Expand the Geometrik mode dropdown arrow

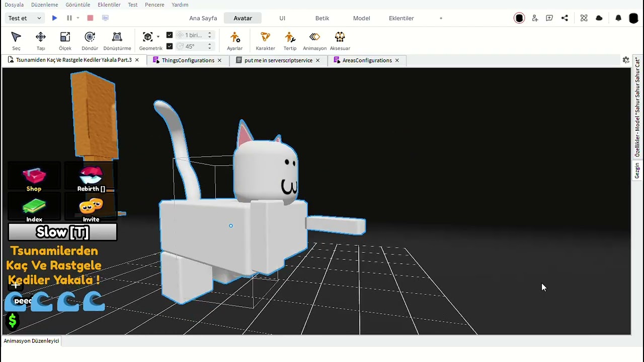coord(158,37)
